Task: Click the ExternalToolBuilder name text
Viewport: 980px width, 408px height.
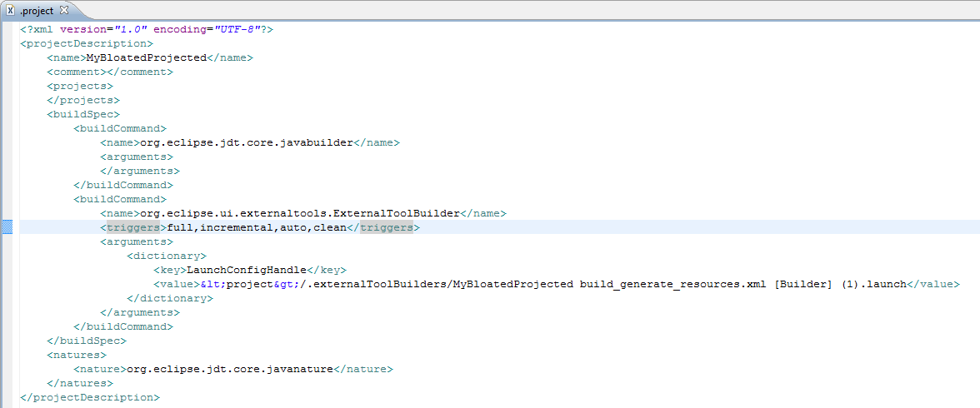Action: (x=299, y=213)
